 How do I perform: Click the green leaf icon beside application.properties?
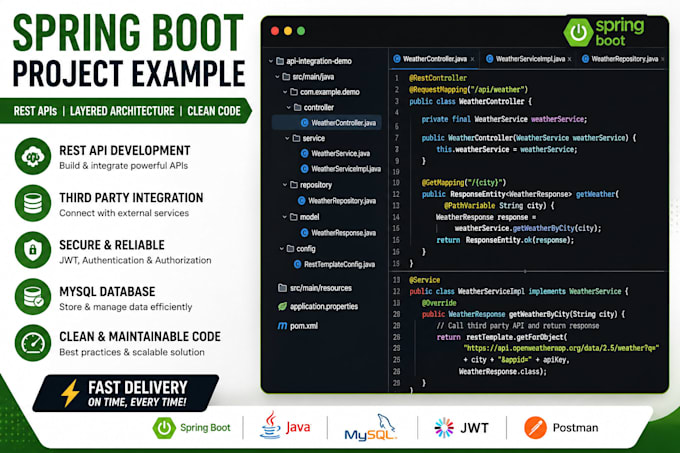point(282,306)
